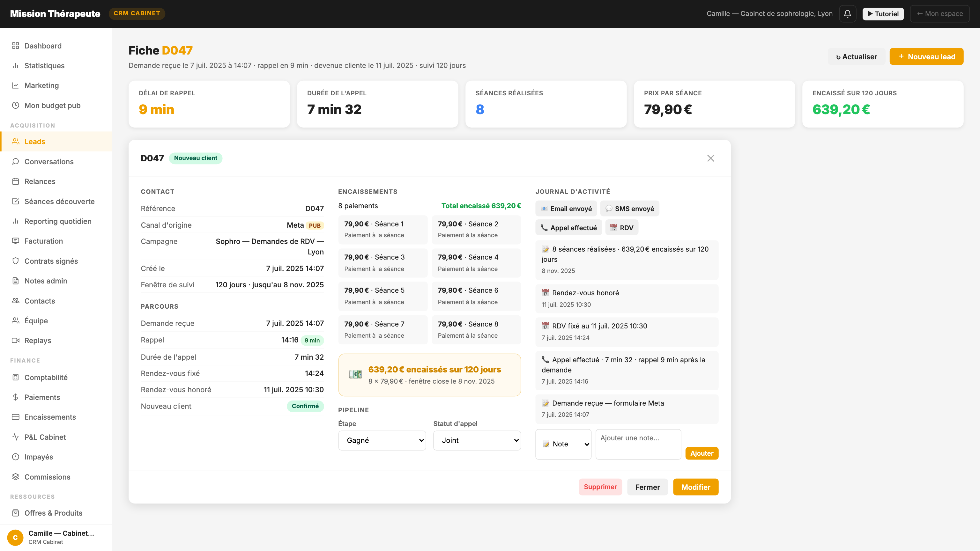This screenshot has width=980, height=551.
Task: Open the Tutoriel button in header
Action: 883,14
